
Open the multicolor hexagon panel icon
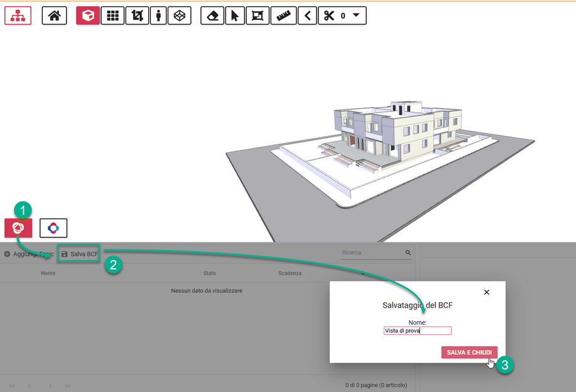coord(53,228)
